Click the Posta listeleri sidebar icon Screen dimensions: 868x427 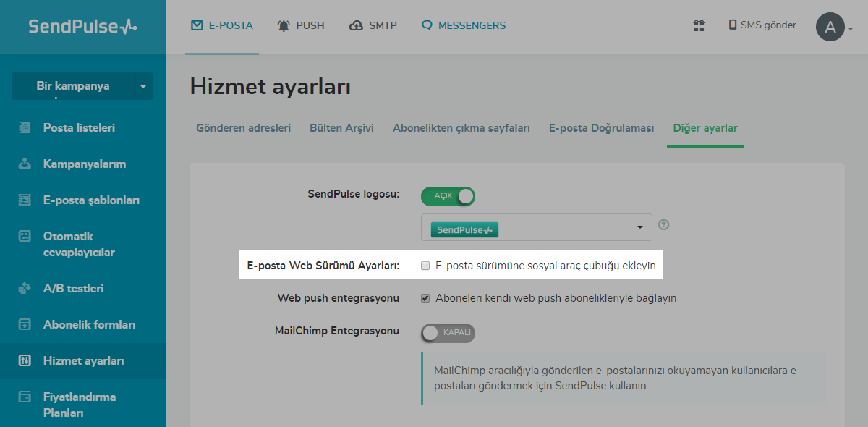(25, 128)
